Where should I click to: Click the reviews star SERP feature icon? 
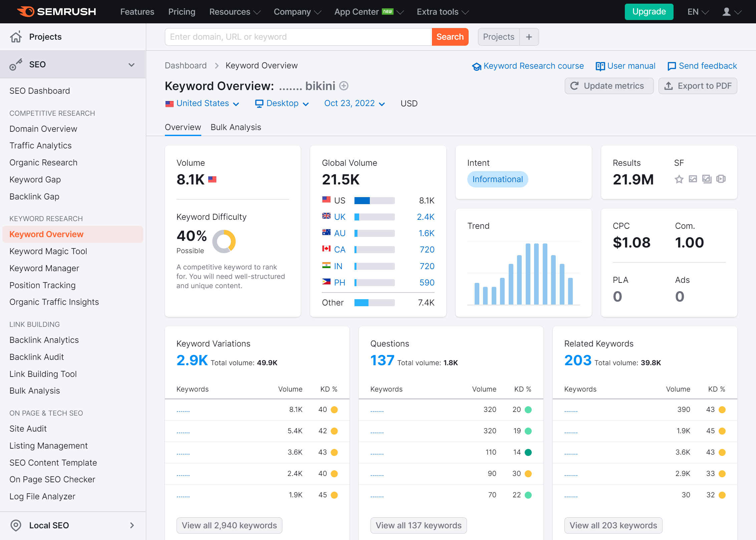[679, 179]
